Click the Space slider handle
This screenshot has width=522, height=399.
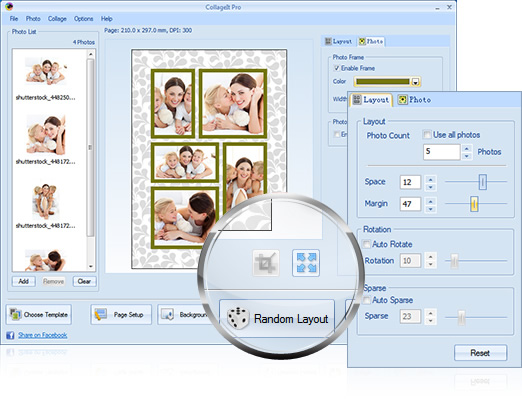point(482,182)
